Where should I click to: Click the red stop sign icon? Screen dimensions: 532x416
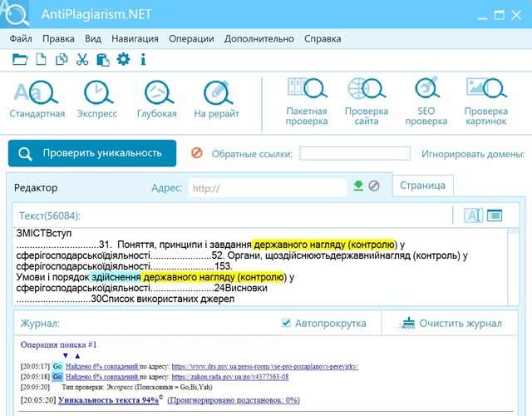(197, 153)
